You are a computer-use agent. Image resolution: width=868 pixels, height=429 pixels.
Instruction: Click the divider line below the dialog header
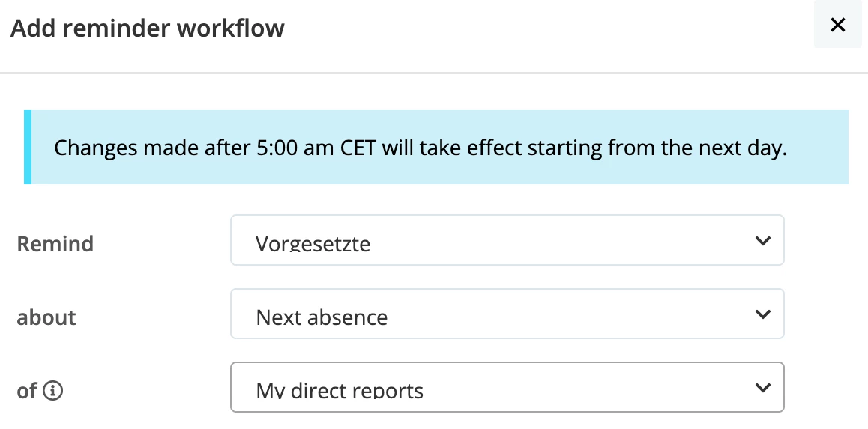(434, 73)
